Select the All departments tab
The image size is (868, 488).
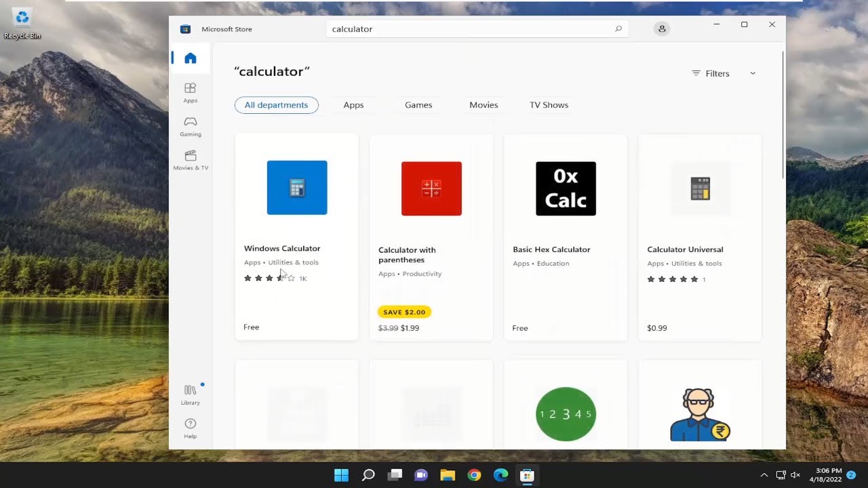(276, 105)
